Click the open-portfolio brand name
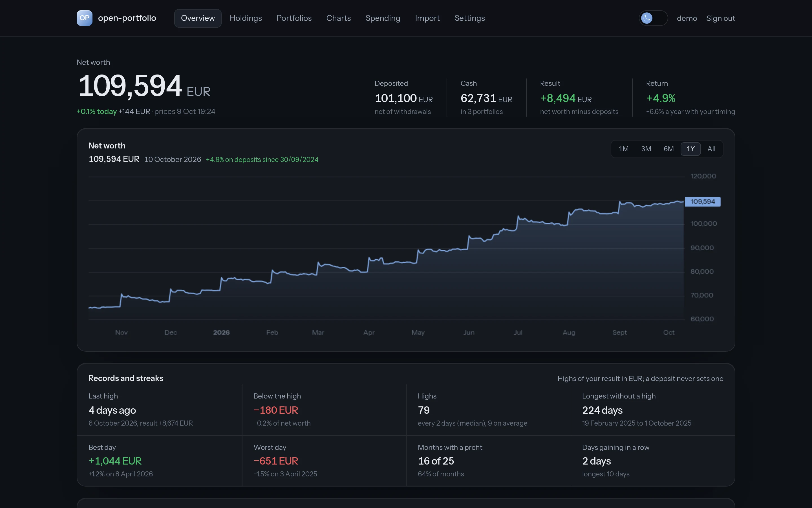Screen dimensions: 812x508 [x=127, y=18]
